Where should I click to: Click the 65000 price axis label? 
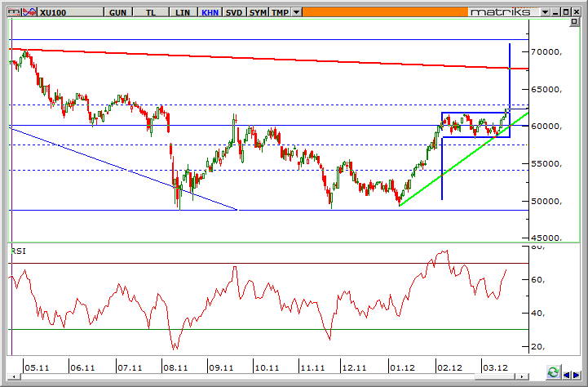(546, 89)
